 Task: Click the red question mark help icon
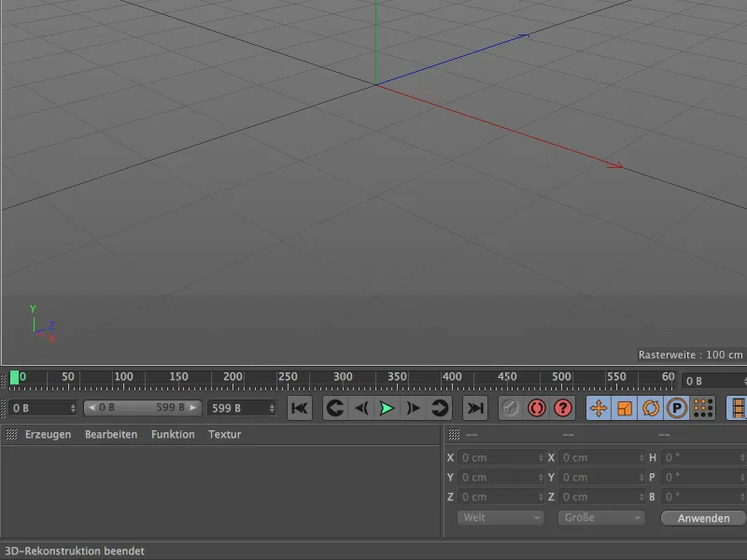561,406
